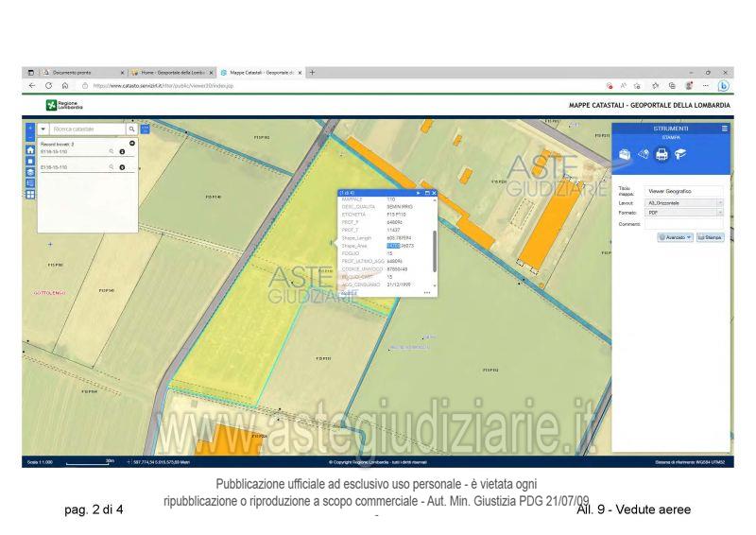Viewport: 756px width, 535px height.
Task: Select the printer Stampa tool icon
Action: tap(662, 154)
